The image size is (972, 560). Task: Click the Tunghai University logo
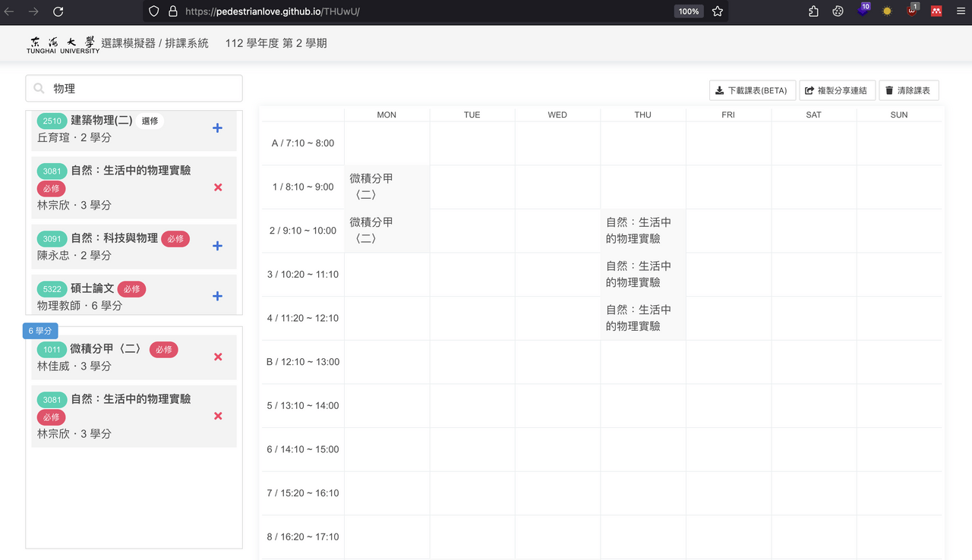point(62,44)
